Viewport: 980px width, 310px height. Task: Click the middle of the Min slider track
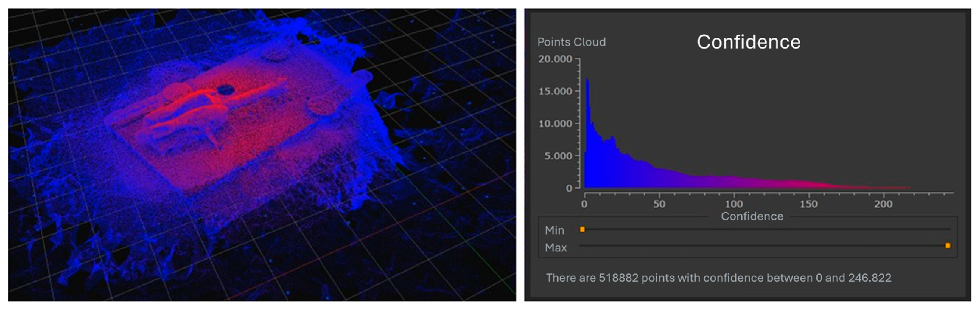pyautogui.click(x=765, y=229)
